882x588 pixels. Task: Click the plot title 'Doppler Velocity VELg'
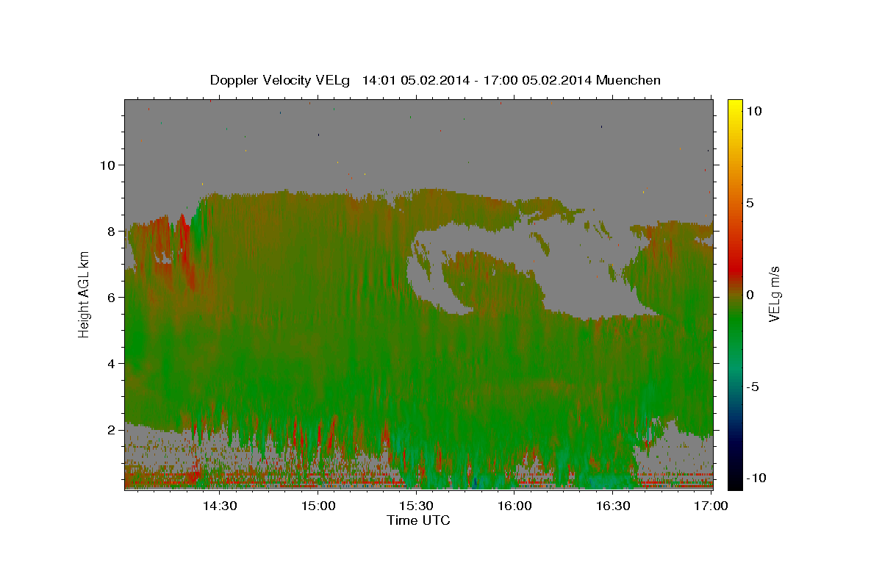point(282,80)
